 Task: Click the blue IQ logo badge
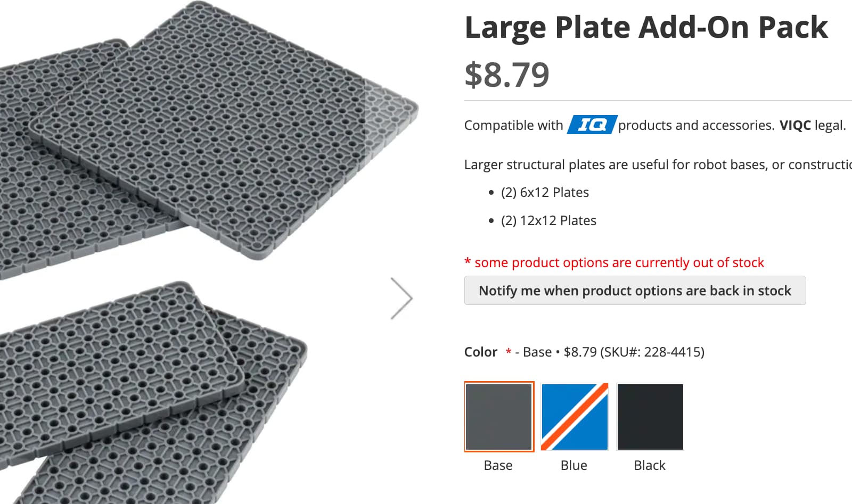[592, 125]
